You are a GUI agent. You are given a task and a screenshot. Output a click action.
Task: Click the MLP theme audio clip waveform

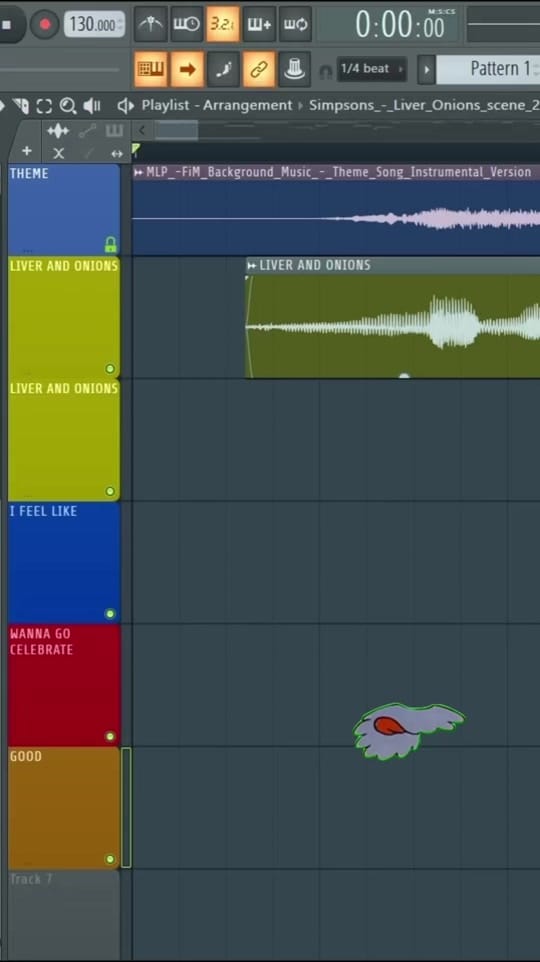click(336, 218)
